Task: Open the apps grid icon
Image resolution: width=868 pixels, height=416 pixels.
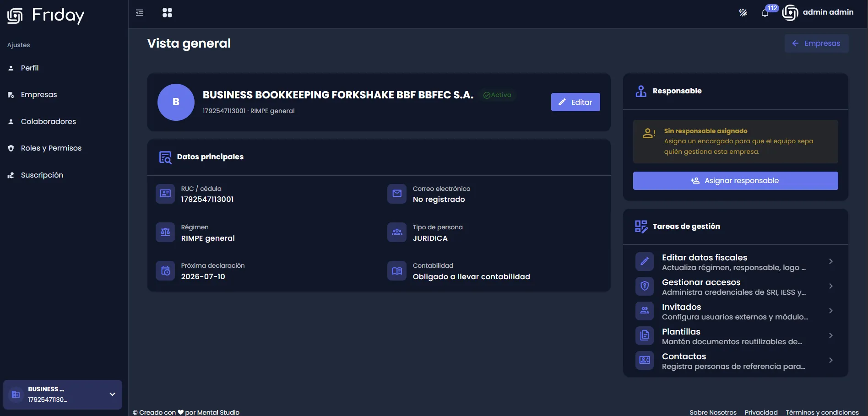Action: point(167,13)
